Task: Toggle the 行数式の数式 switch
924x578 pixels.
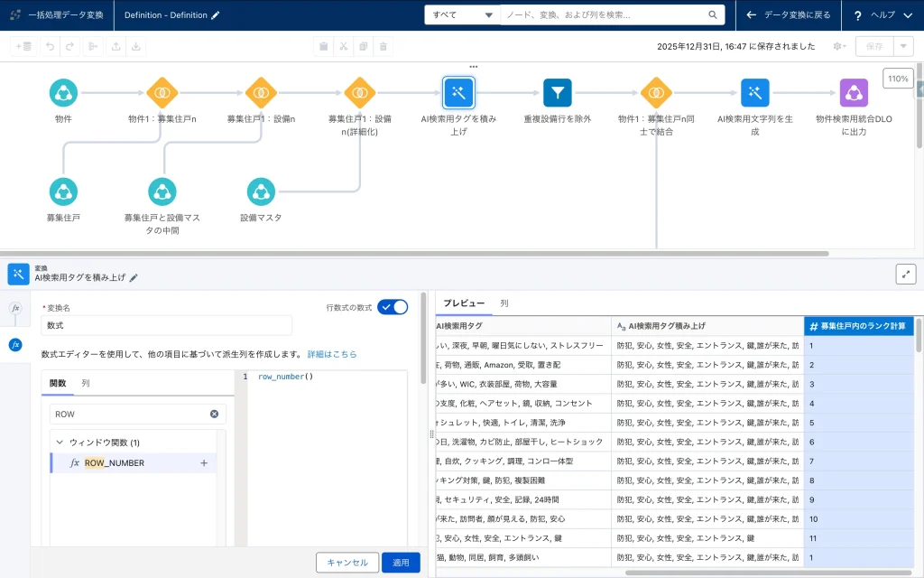Action: click(393, 307)
